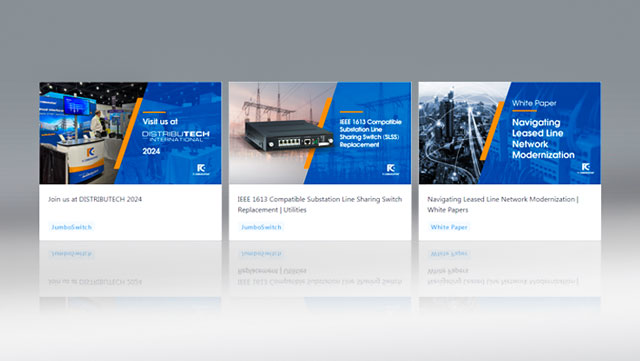Click 'IEEE 1613 Compatible Substation Line' banner text
The image size is (640, 361).
tap(371, 133)
